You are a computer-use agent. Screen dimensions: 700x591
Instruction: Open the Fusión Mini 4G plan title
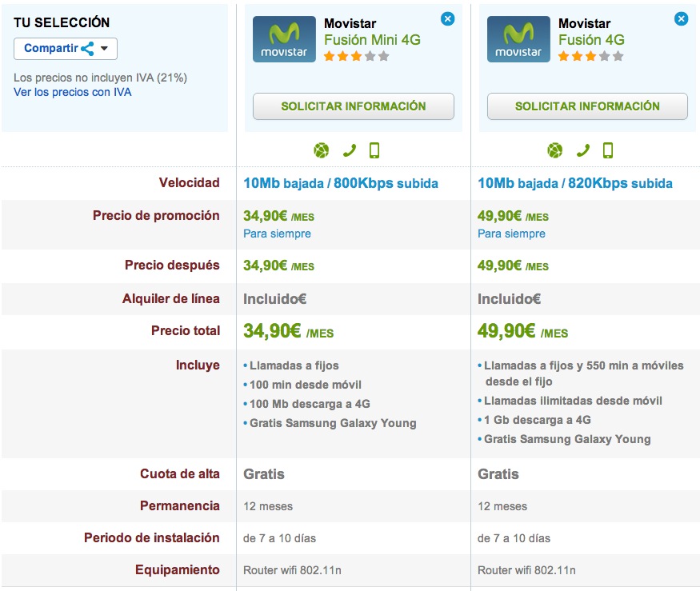[x=372, y=40]
